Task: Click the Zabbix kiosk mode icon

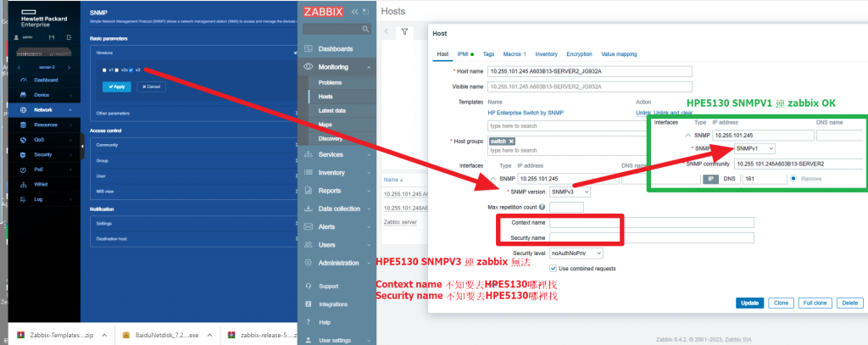Action: pyautogui.click(x=365, y=11)
